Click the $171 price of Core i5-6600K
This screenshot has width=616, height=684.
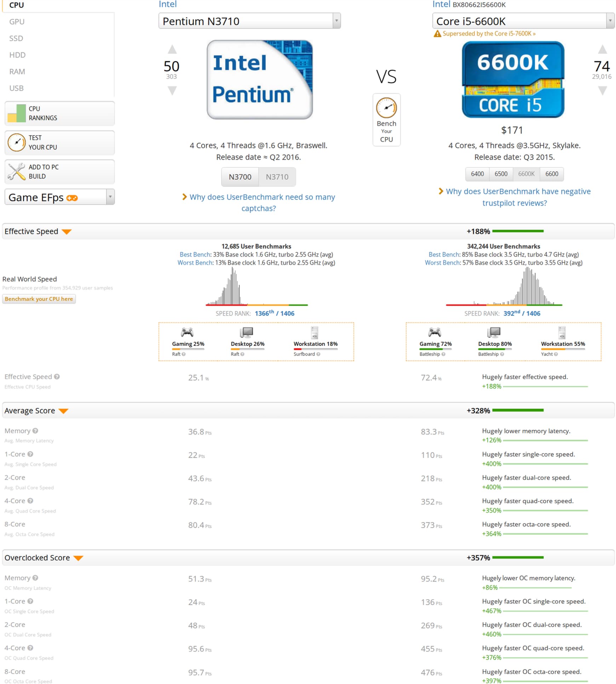pos(512,130)
